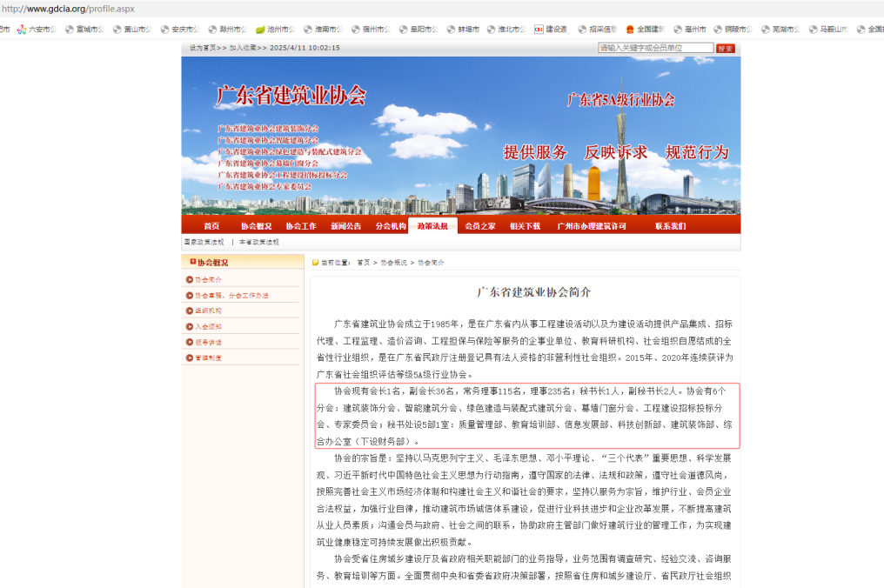Open 协会章程、分会工作办法 in sidebar
The height and width of the screenshot is (588, 884).
tap(231, 295)
